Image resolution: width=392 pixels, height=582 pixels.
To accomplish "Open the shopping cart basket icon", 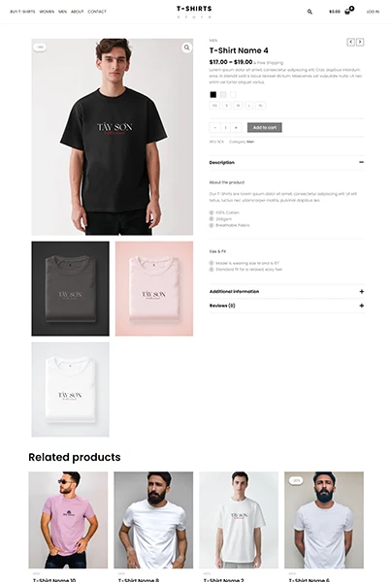I will [x=347, y=12].
